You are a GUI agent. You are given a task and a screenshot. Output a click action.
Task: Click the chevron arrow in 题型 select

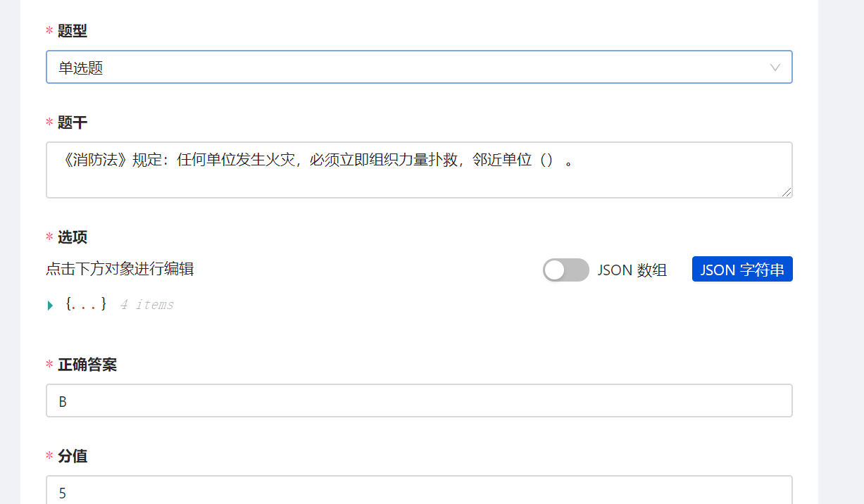pos(775,68)
